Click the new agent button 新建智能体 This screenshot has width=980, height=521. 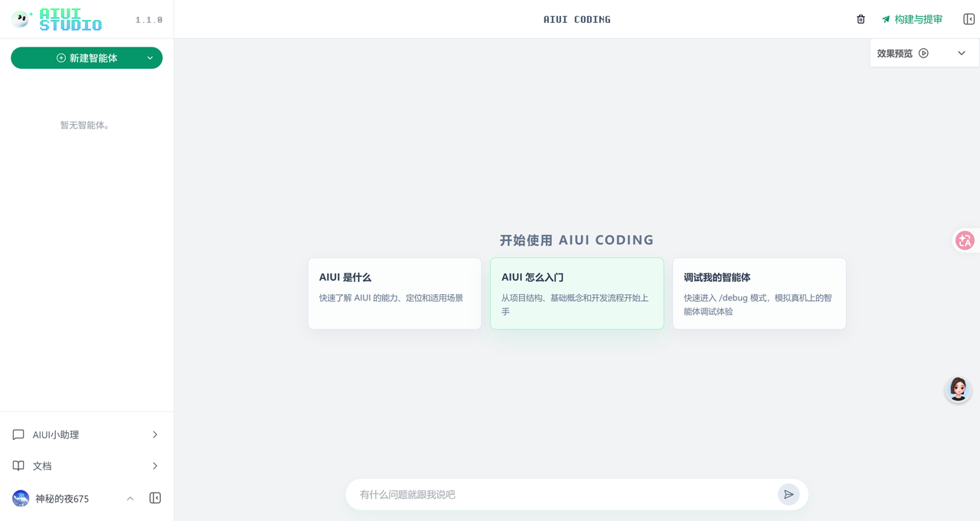click(87, 58)
